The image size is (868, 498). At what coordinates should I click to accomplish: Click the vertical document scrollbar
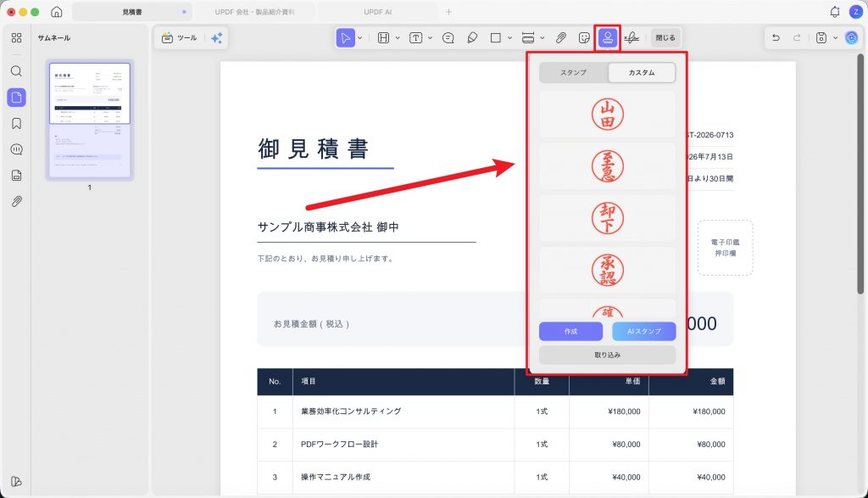click(x=860, y=175)
